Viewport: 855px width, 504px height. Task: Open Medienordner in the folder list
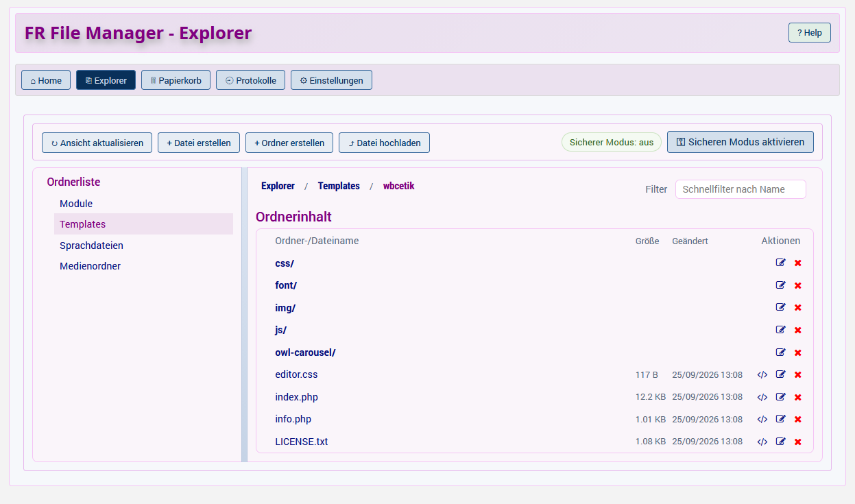[90, 266]
